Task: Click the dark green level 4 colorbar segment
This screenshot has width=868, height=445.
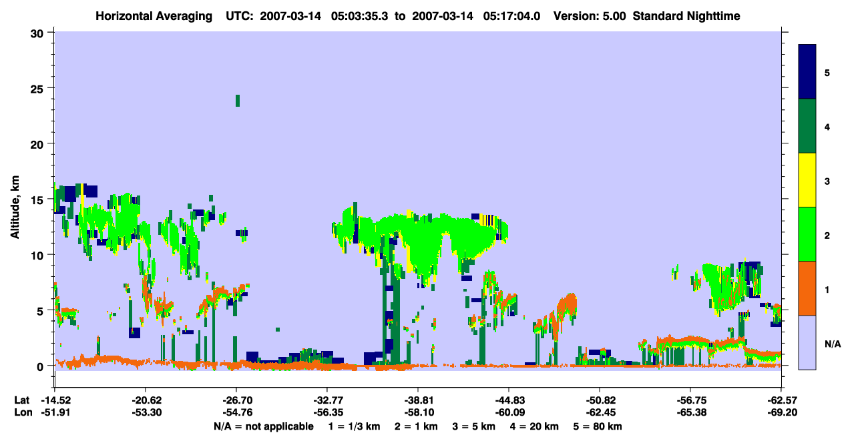Action: pyautogui.click(x=807, y=126)
